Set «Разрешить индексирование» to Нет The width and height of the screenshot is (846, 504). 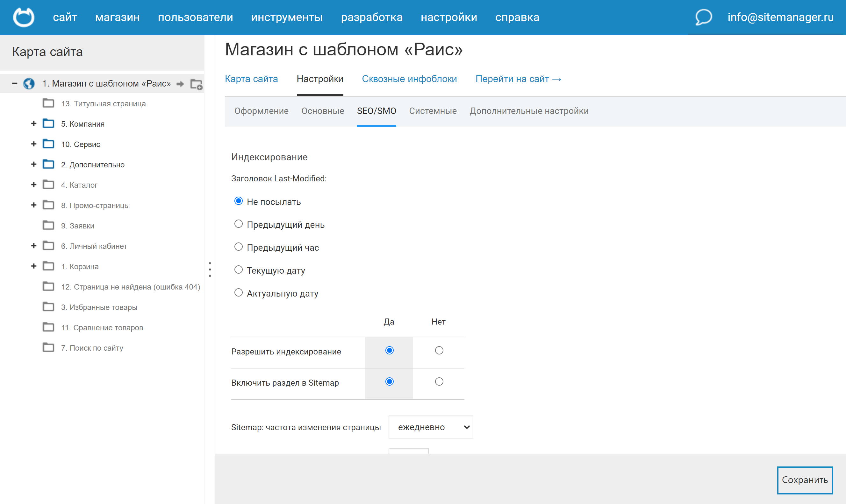(x=439, y=350)
